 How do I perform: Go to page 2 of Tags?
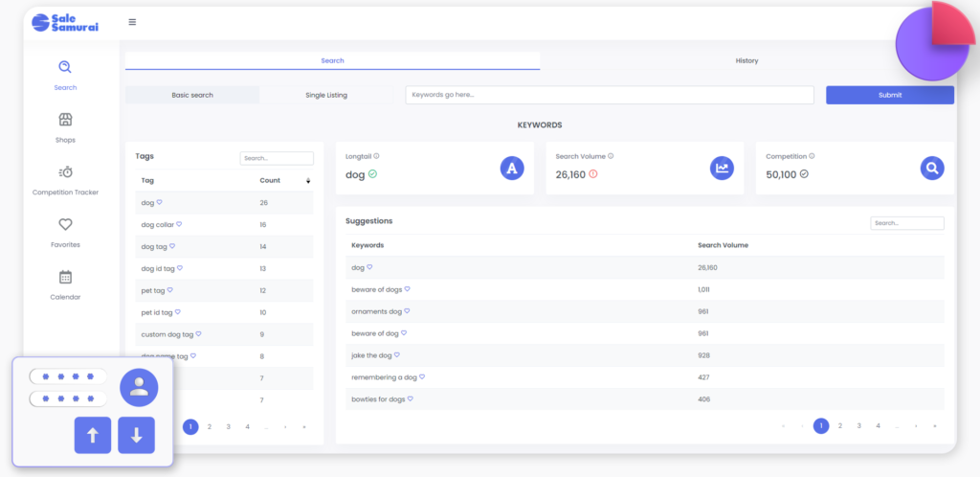[210, 427]
